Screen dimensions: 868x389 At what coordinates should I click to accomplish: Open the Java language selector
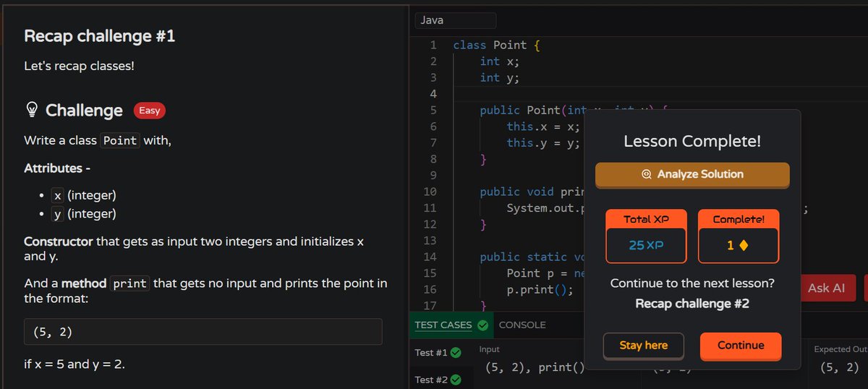click(456, 20)
